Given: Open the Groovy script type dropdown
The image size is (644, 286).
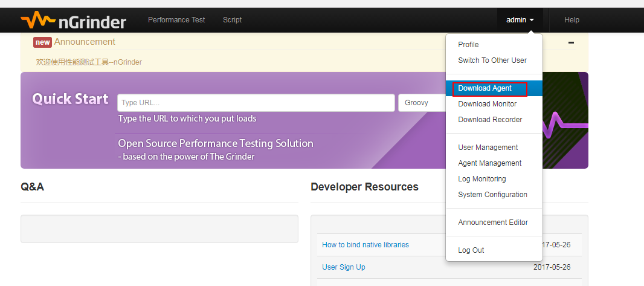Looking at the screenshot, I should coord(422,103).
